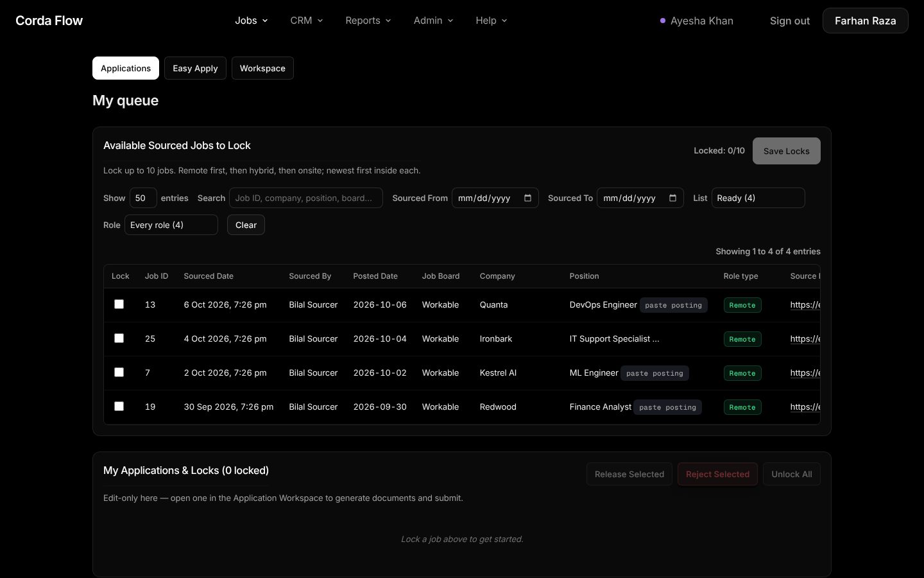The image size is (924, 578).
Task: Click the Sourced From date field
Action: pos(495,198)
